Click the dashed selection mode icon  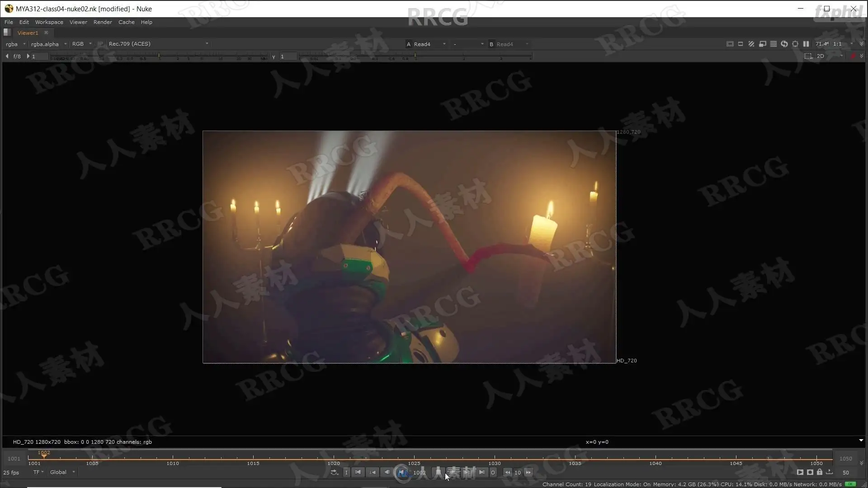pos(808,56)
